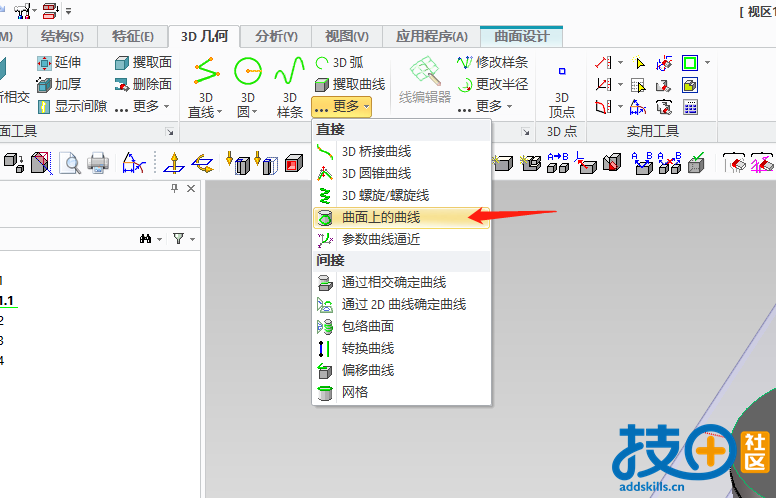This screenshot has height=498, width=776.
Task: Expand dropdown next to green square icon
Action: [x=707, y=63]
